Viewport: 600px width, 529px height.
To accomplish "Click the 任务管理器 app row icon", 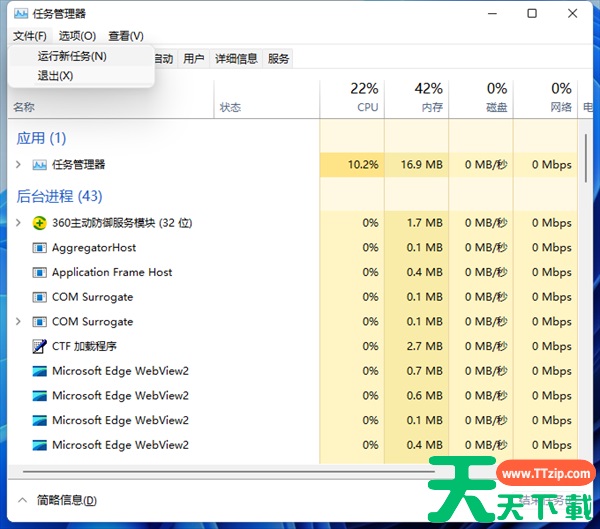I will 39,165.
